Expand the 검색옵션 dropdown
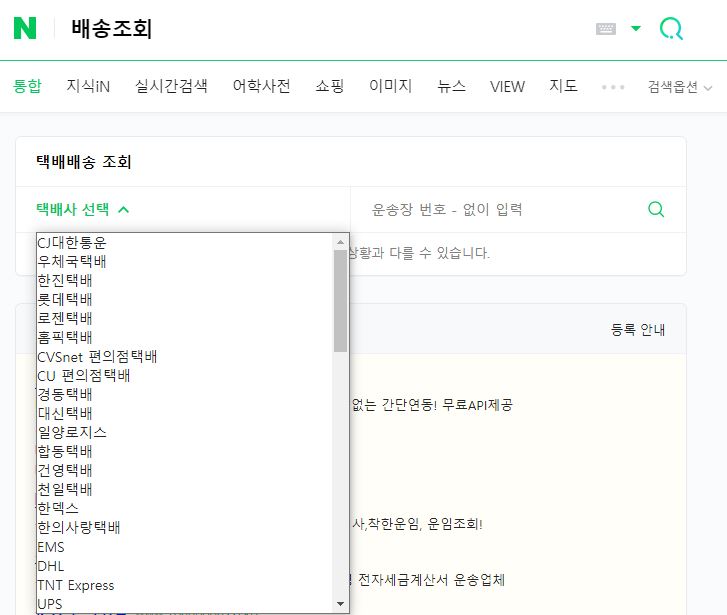727x615 pixels. (x=680, y=87)
